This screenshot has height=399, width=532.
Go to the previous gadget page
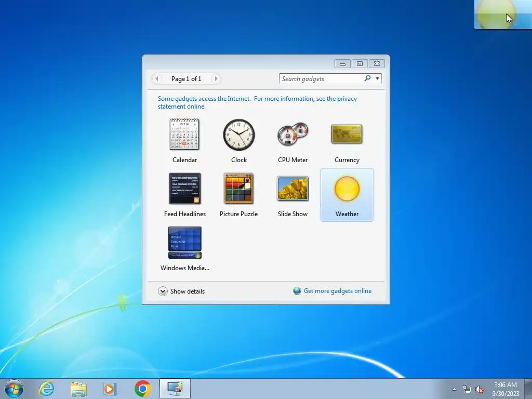click(157, 79)
